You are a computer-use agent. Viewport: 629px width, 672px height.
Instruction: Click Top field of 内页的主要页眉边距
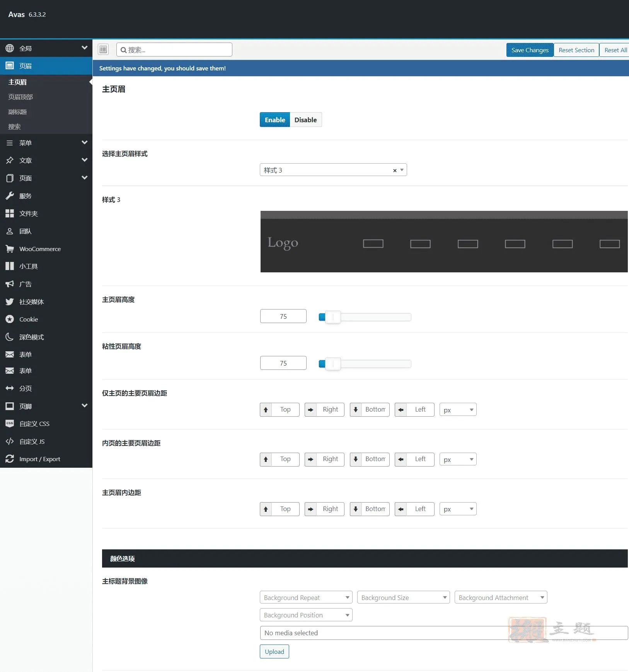pos(285,459)
